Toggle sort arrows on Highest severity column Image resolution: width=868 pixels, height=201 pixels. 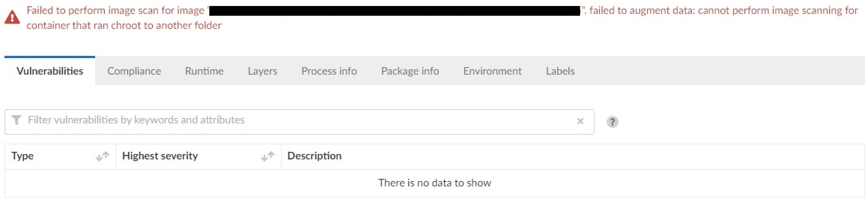(268, 156)
